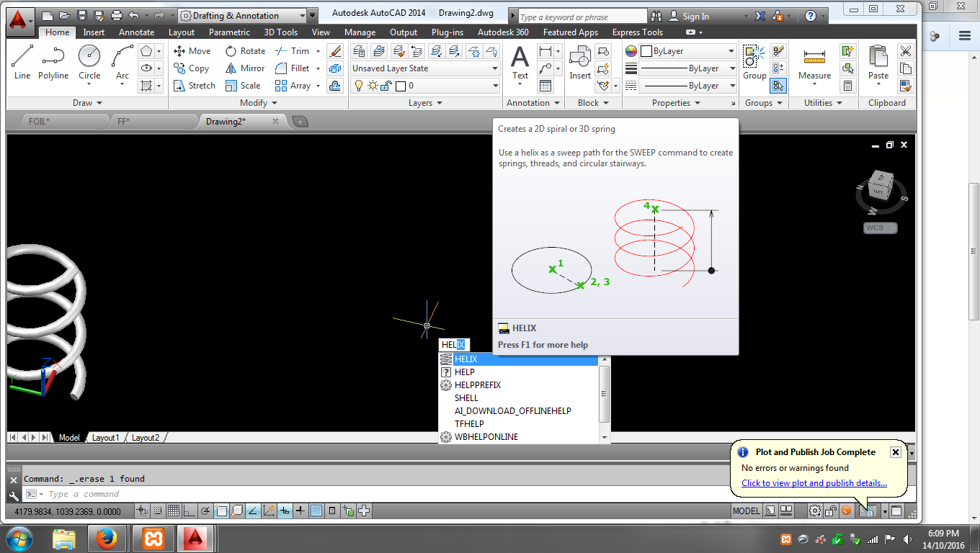Viewport: 980px width, 553px height.
Task: Toggle grid display in the status bar
Action: 174,511
